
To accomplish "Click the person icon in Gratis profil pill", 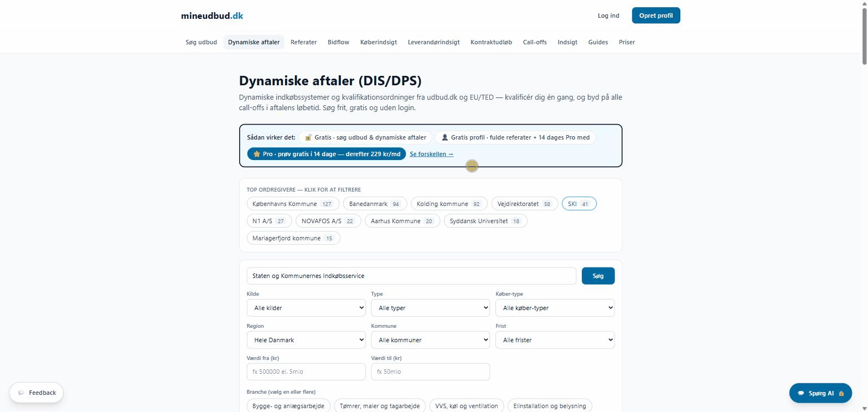I will 445,137.
